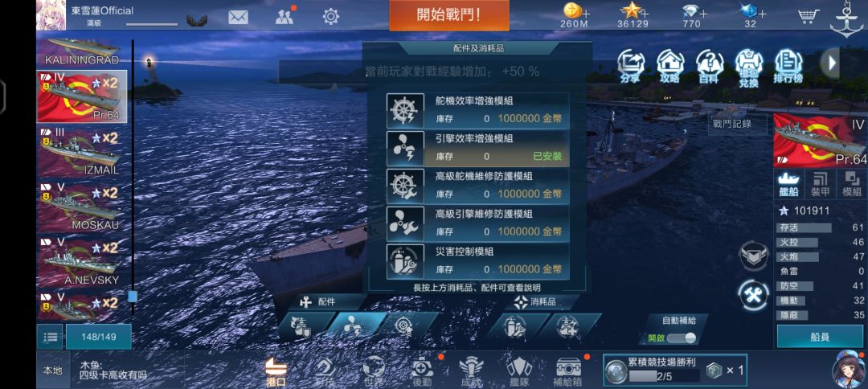Viewport: 868px width, 389px height.
Task: Adjust the ship list scroll handle
Action: coord(133,296)
